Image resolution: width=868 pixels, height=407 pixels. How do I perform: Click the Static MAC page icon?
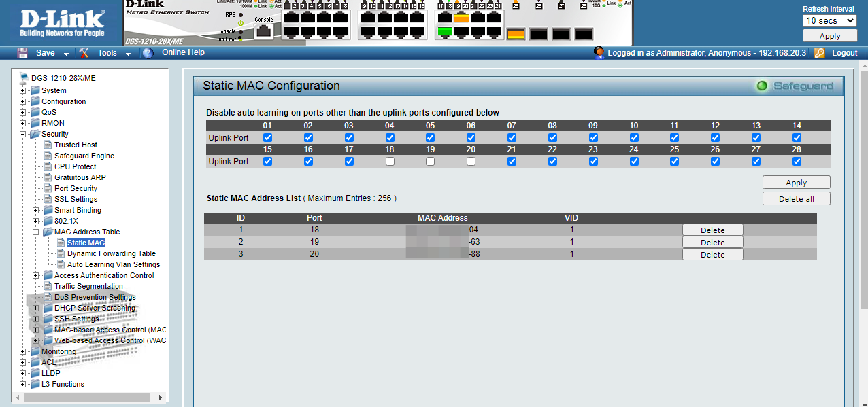click(x=61, y=243)
